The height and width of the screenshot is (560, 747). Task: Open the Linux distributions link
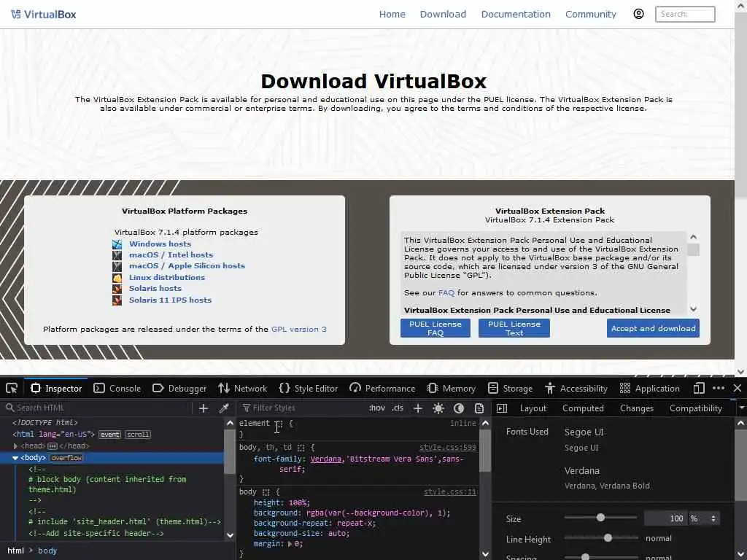[x=167, y=277]
